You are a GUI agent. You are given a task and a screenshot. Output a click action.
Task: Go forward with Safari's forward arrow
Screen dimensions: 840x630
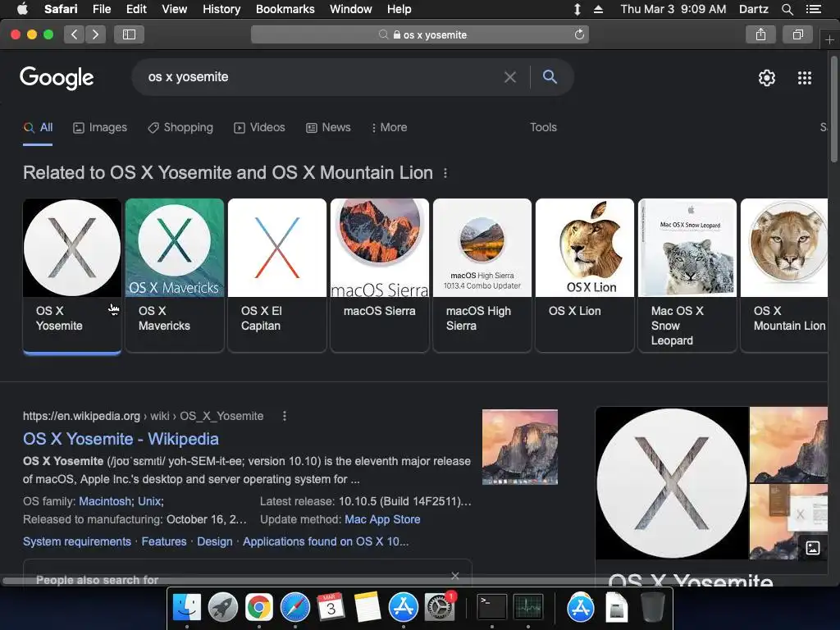[95, 34]
